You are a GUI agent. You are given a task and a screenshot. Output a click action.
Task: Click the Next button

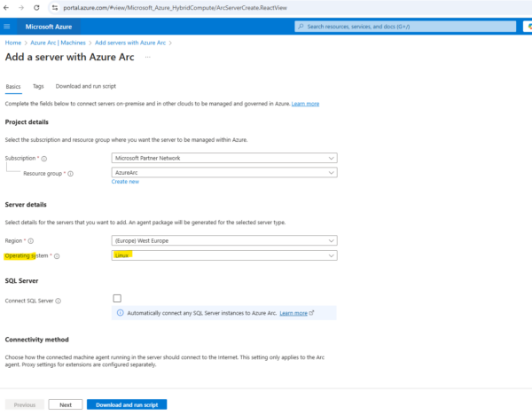(66, 405)
